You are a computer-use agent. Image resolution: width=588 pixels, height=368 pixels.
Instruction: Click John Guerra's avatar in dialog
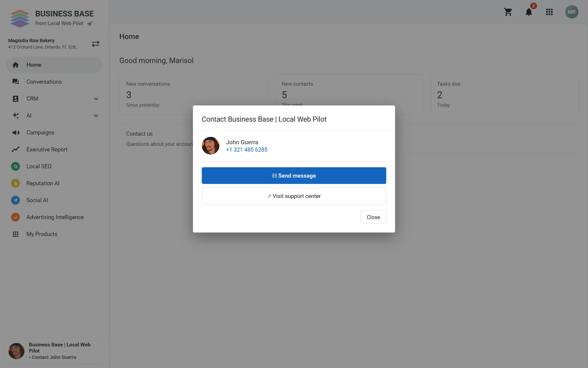point(210,146)
